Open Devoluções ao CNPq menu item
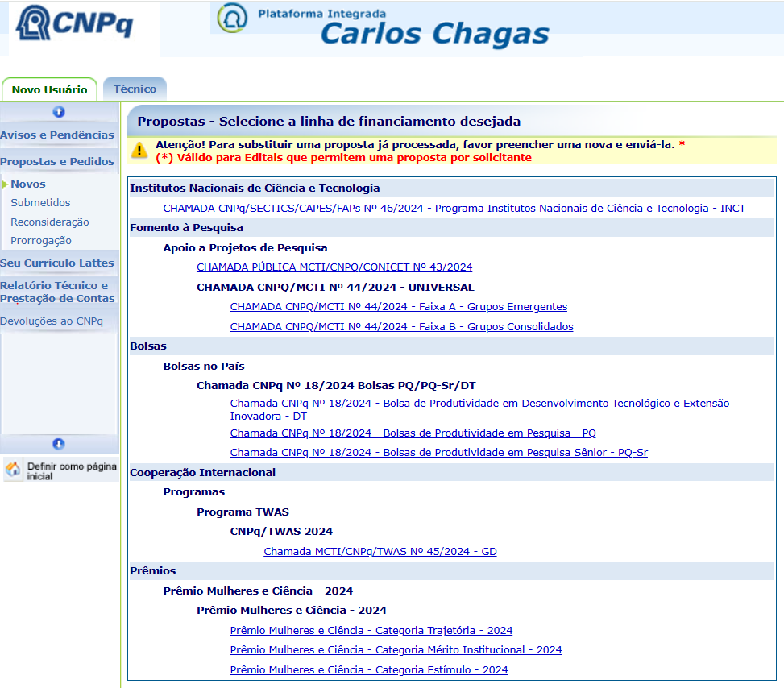 (52, 321)
